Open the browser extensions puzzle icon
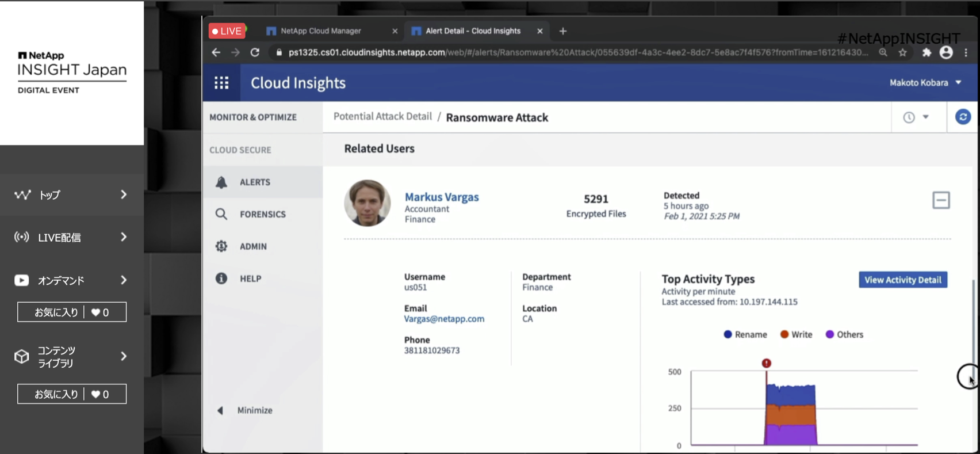The width and height of the screenshot is (980, 454). click(927, 52)
